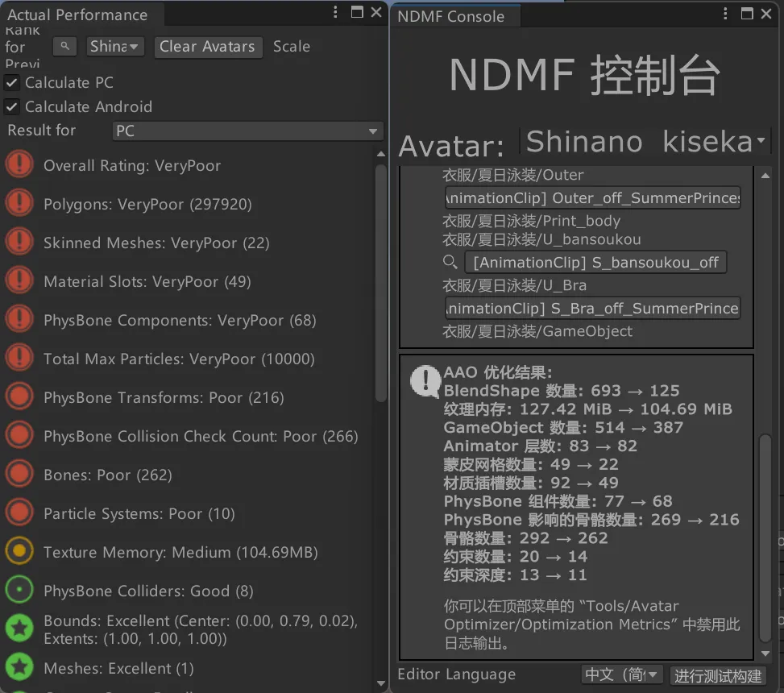784x693 pixels.
Task: Click the Polygons VeryPoor warning icon
Action: [x=19, y=203]
